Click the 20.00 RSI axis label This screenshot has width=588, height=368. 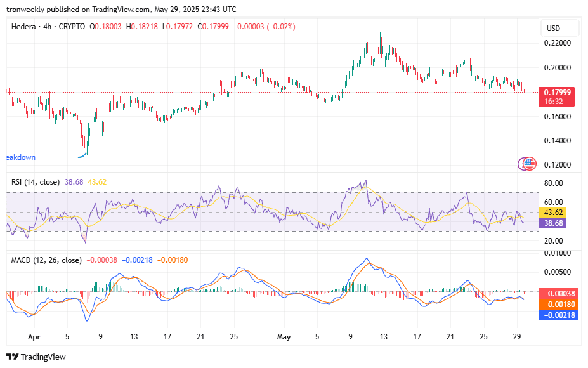click(554, 241)
